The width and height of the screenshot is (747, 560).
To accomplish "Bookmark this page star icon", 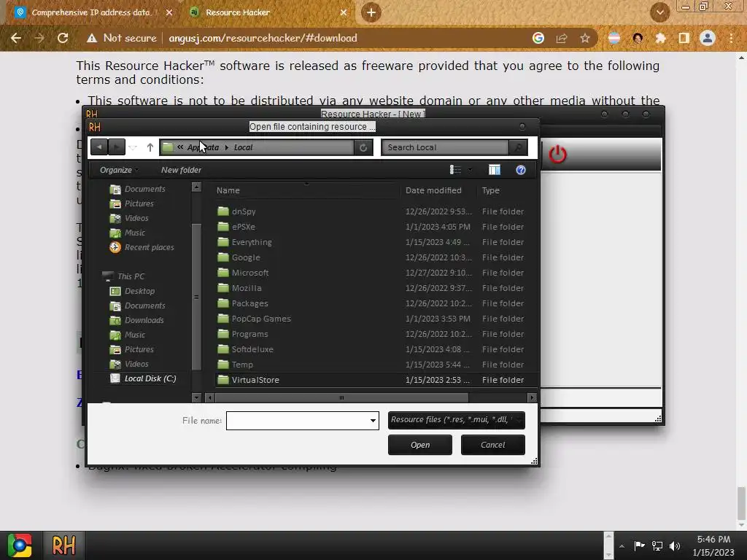I will click(585, 38).
